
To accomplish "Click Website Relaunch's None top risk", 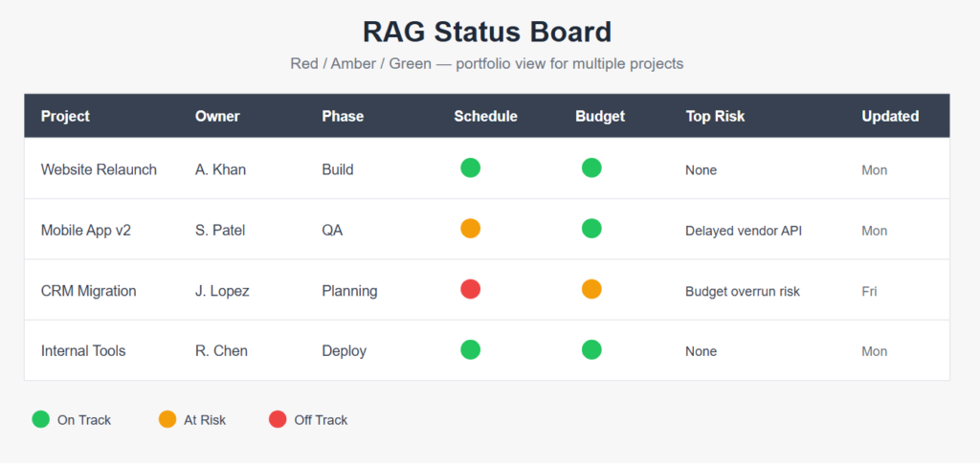I will pyautogui.click(x=702, y=170).
